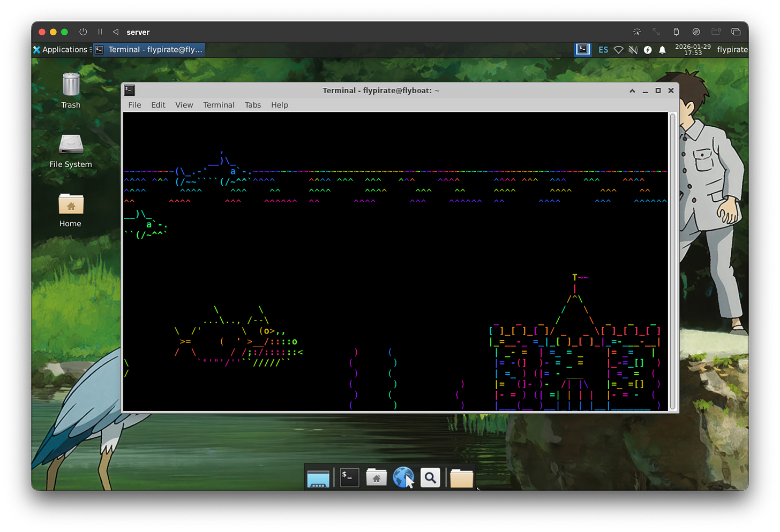The height and width of the screenshot is (532, 780).
Task: Open the File menu in Terminal
Action: 134,105
